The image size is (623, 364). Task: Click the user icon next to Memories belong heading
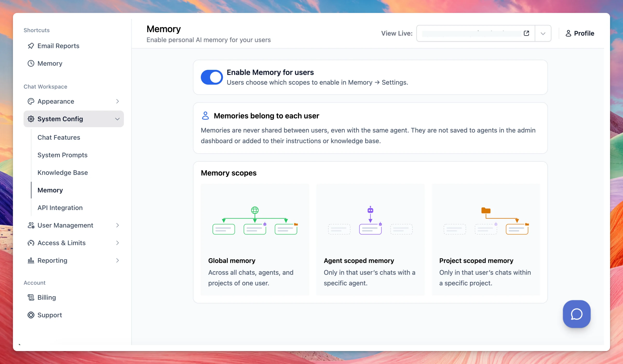point(205,116)
